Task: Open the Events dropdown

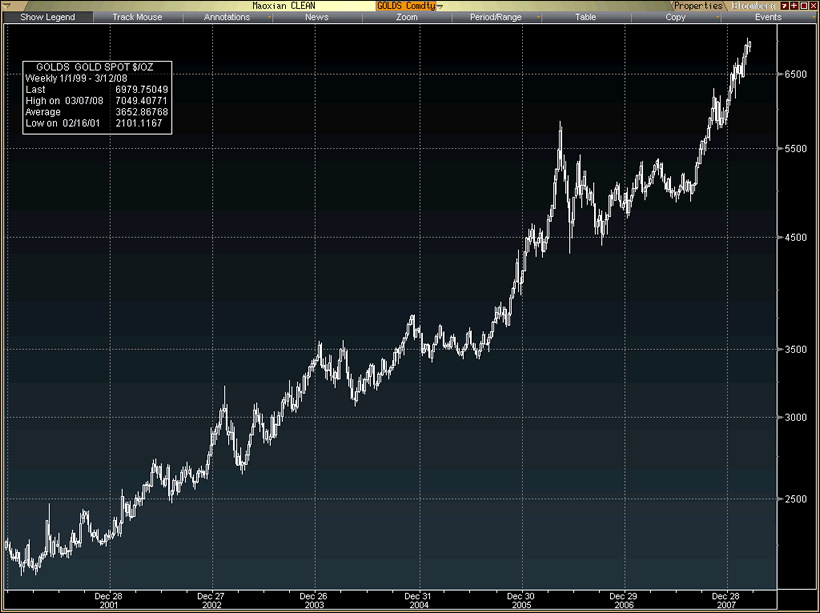Action: pos(768,17)
